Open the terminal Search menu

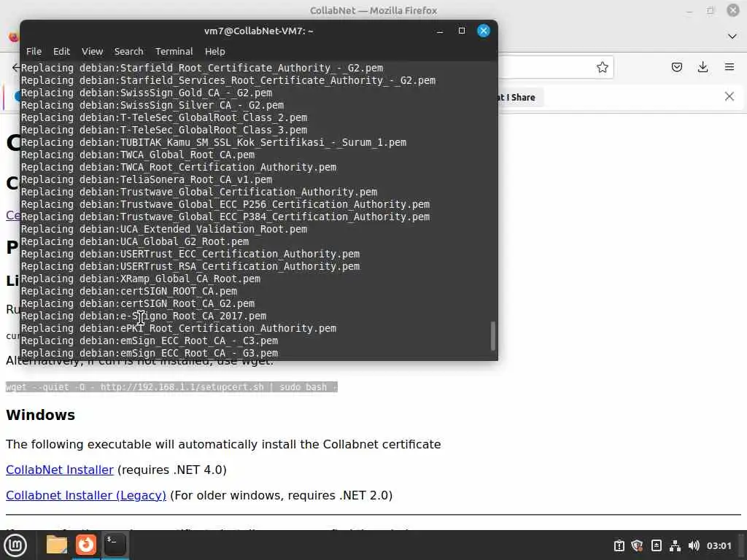[x=128, y=52]
